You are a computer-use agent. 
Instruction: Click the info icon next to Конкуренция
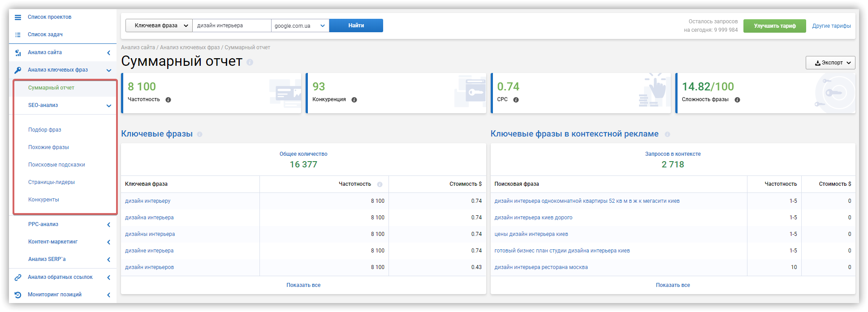(x=354, y=100)
